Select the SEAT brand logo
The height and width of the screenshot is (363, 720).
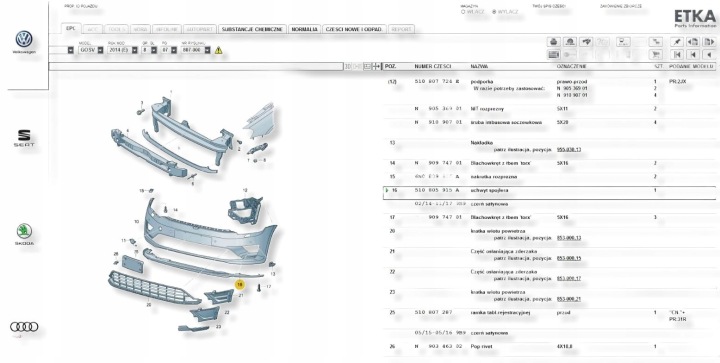24,138
